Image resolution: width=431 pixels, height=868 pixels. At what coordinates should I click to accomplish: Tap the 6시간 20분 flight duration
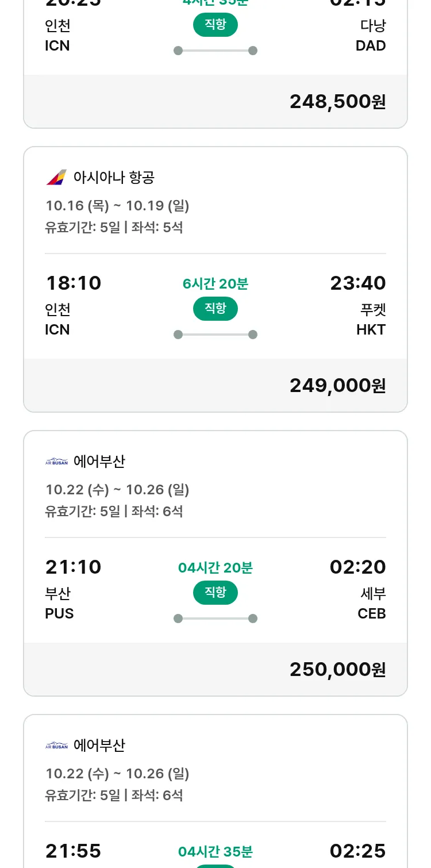point(215,284)
